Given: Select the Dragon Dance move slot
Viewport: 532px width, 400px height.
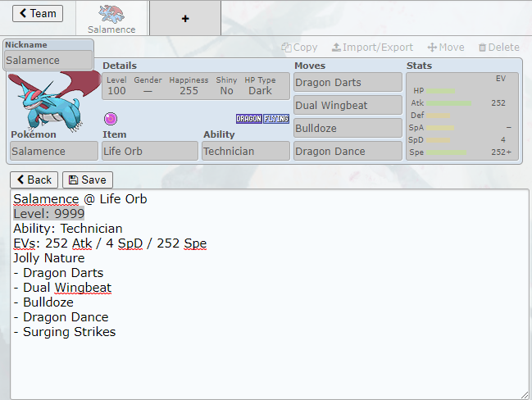Looking at the screenshot, I should (x=348, y=151).
